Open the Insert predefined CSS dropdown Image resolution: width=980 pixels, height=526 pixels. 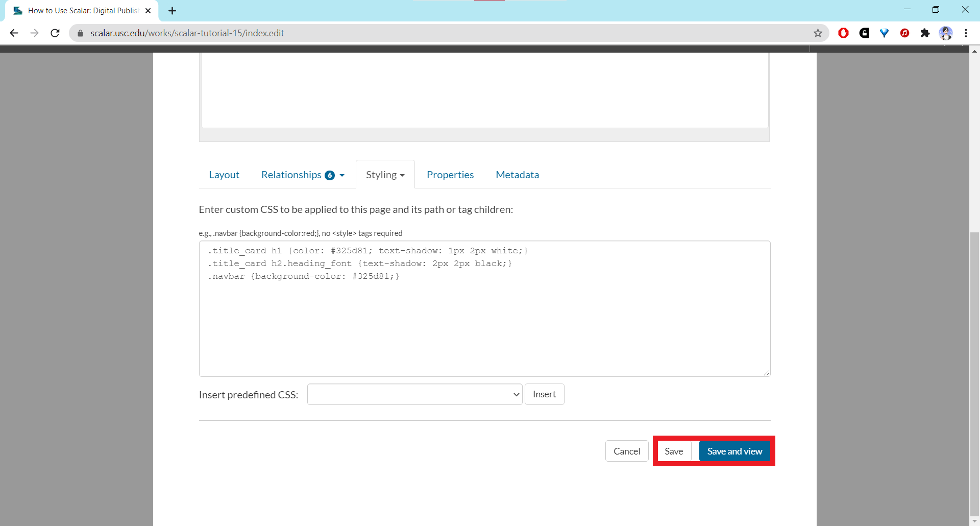pyautogui.click(x=414, y=394)
